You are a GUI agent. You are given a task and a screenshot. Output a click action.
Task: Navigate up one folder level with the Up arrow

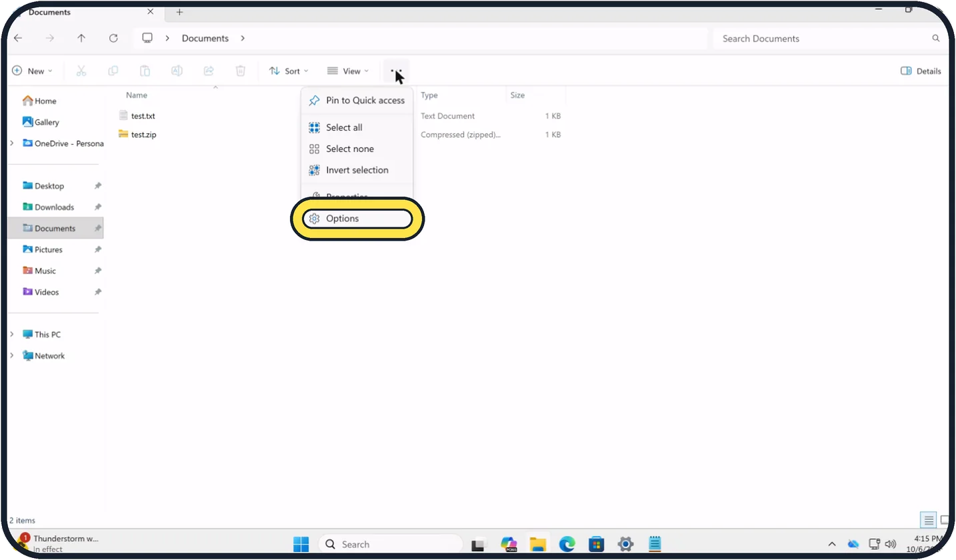point(81,38)
